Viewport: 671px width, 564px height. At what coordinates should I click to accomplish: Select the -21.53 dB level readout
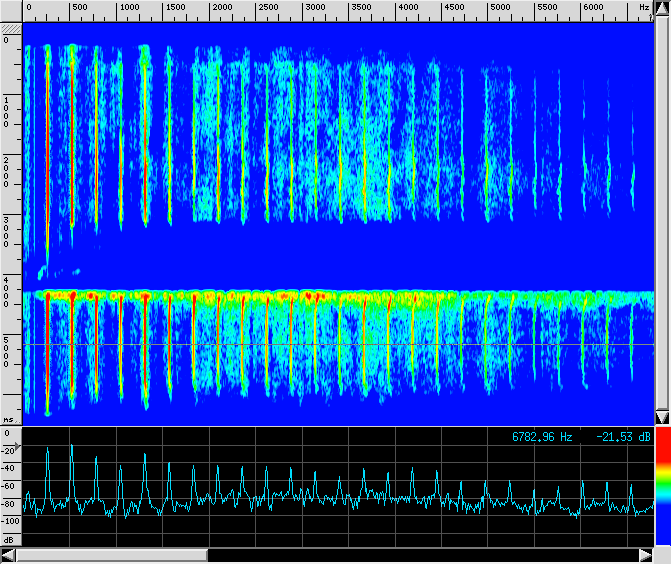tap(625, 437)
